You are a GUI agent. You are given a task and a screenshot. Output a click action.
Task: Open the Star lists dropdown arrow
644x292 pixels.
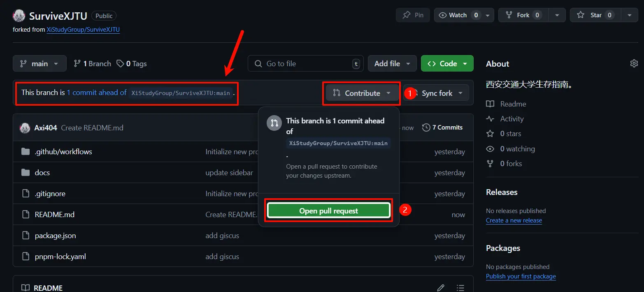(x=630, y=15)
